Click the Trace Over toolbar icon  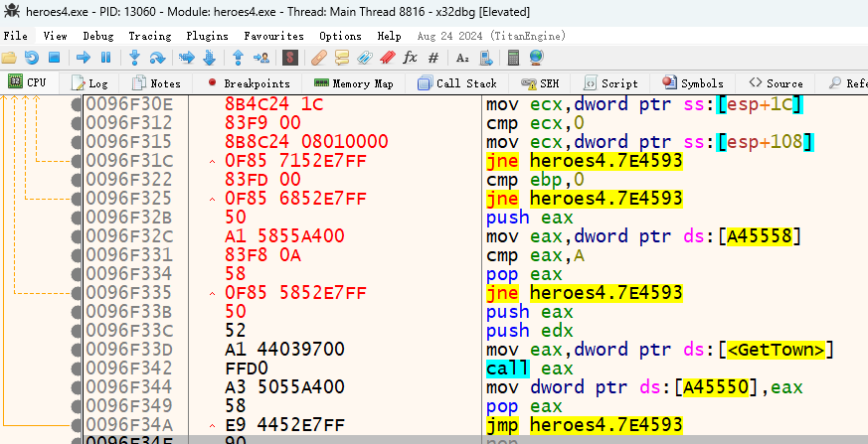tap(209, 57)
